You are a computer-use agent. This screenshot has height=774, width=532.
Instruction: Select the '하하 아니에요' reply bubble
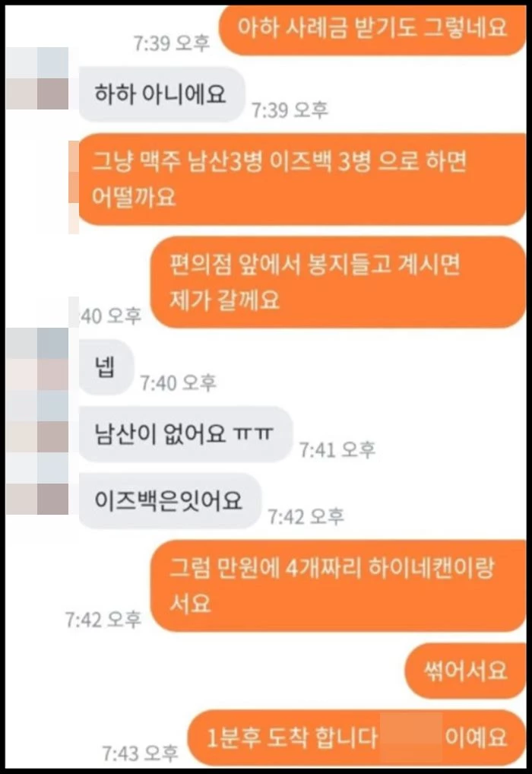click(x=162, y=94)
